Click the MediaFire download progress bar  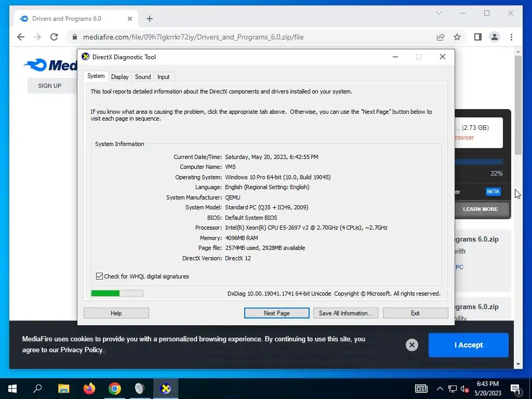pos(478,162)
